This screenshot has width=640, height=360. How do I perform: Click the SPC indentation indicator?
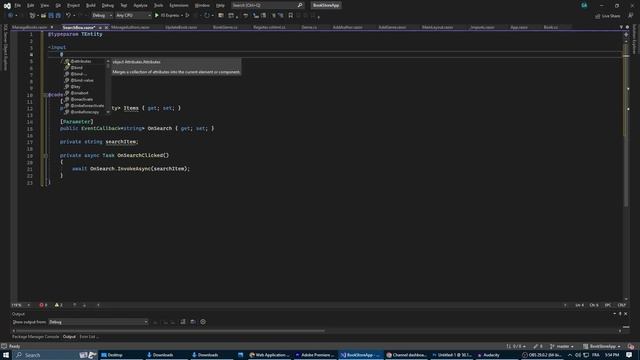click(608, 305)
